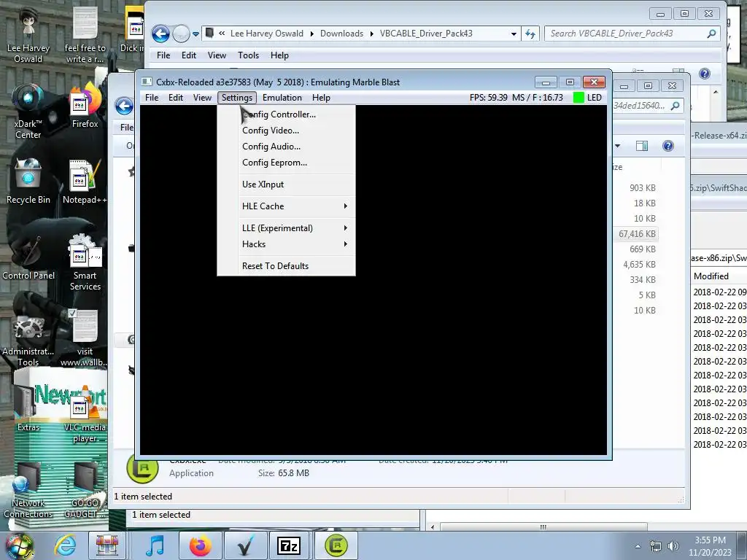Image resolution: width=747 pixels, height=560 pixels.
Task: Open Cxbx View menu
Action: [202, 98]
